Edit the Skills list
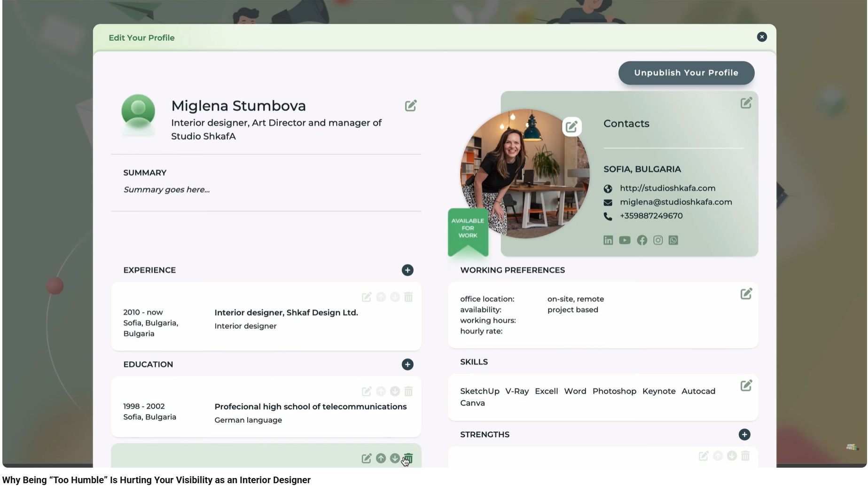This screenshot has height=486, width=868. [x=746, y=385]
